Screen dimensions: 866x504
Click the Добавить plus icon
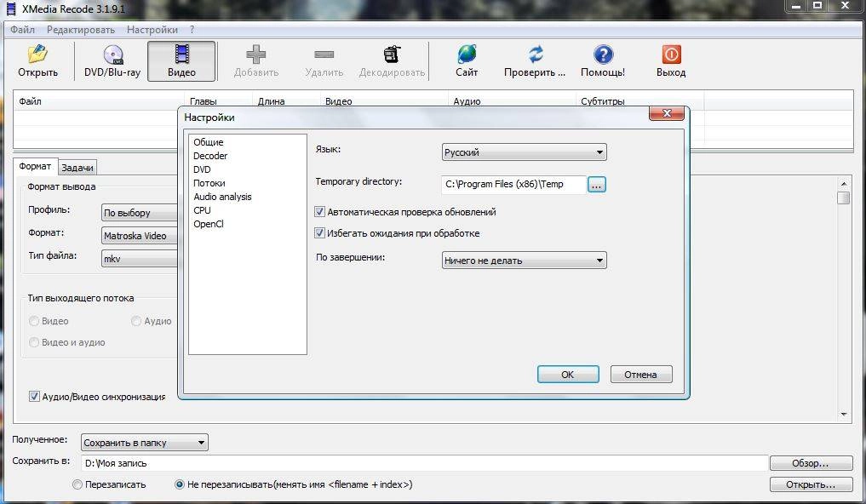pos(255,54)
